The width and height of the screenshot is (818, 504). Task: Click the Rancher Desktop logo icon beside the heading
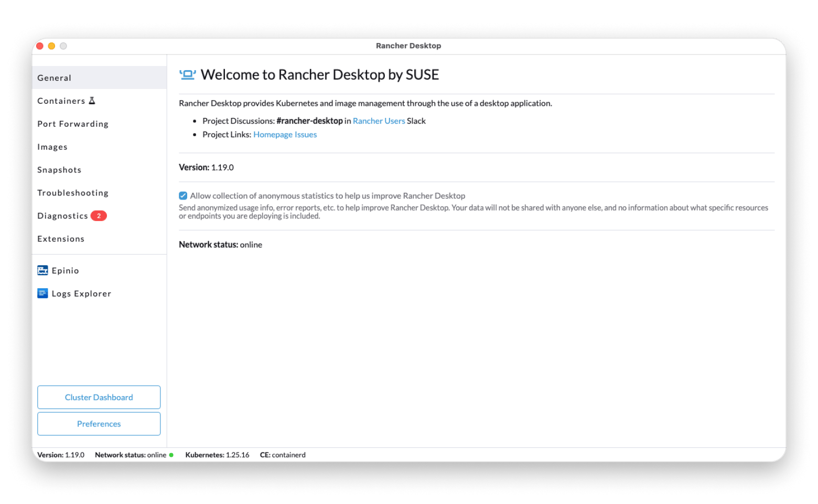click(187, 75)
